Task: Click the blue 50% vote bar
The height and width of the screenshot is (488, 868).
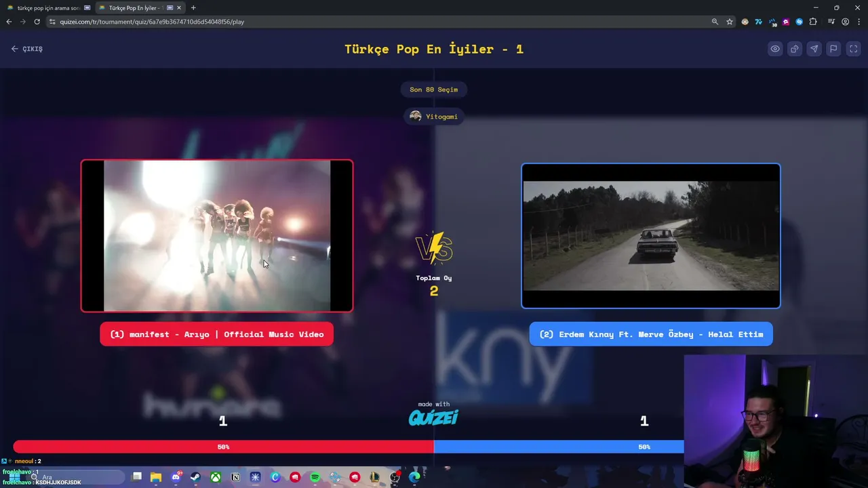Action: [559, 447]
